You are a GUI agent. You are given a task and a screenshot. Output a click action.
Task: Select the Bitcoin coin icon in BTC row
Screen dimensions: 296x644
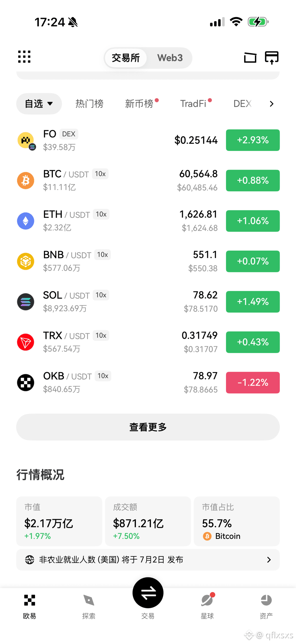(26, 180)
